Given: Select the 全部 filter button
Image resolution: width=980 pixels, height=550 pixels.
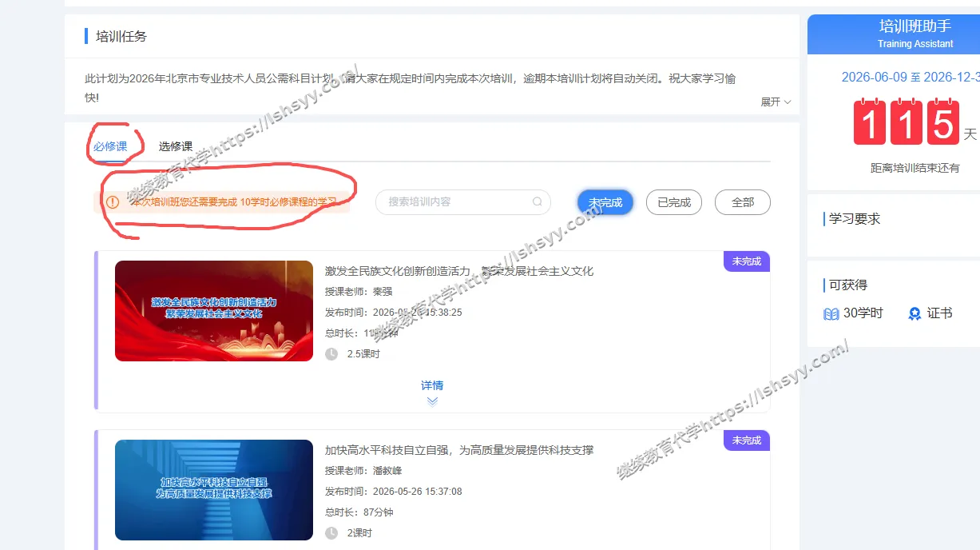Looking at the screenshot, I should (x=743, y=202).
